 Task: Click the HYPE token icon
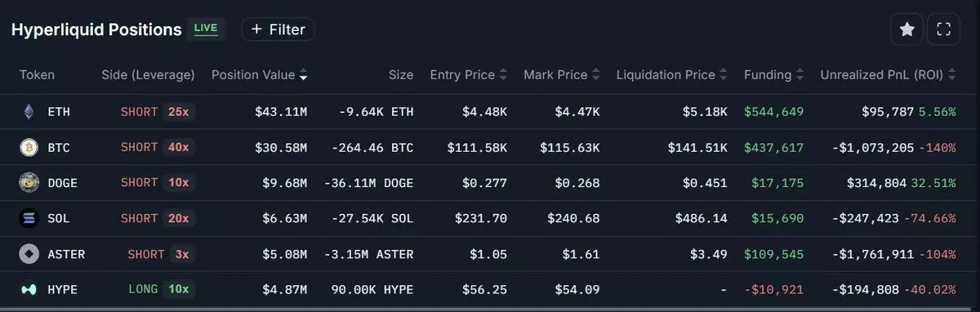coord(29,289)
